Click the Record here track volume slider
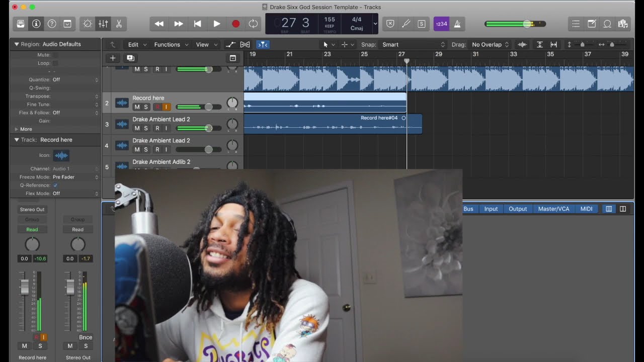This screenshot has width=644, height=362. point(199,107)
